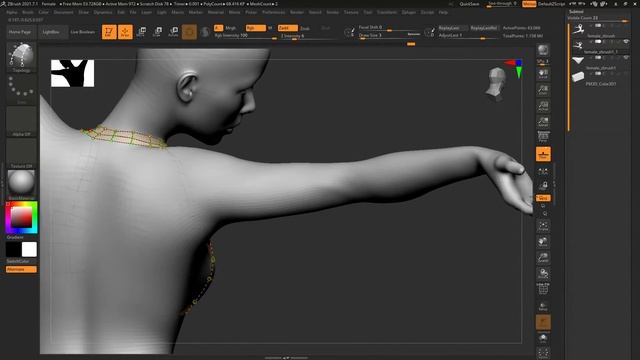Click the Zoom canvas icon
Image resolution: width=640 pixels, height=360 pixels.
543,90
